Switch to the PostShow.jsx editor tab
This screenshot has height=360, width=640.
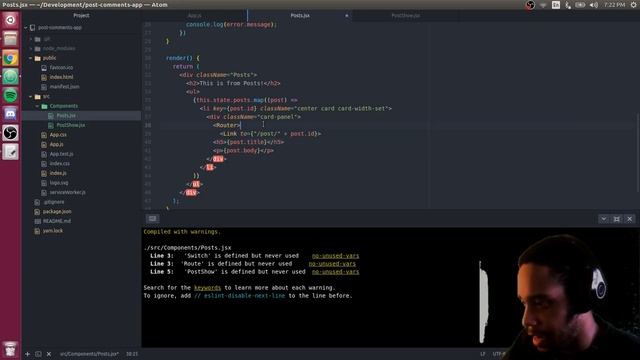[x=406, y=16]
